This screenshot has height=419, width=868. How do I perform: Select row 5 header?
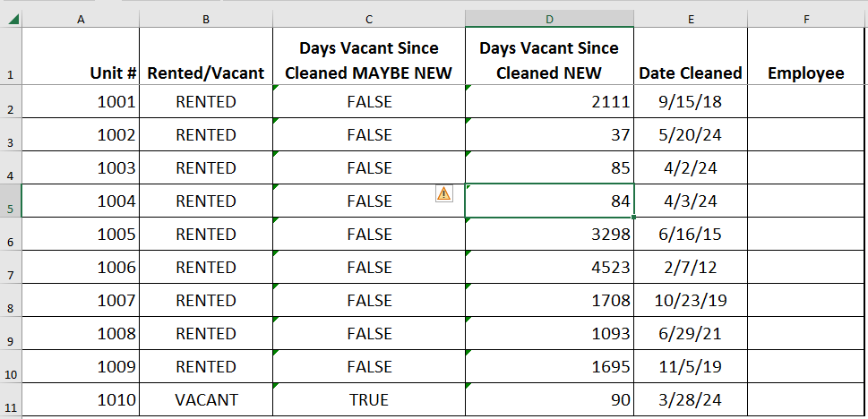coord(11,201)
